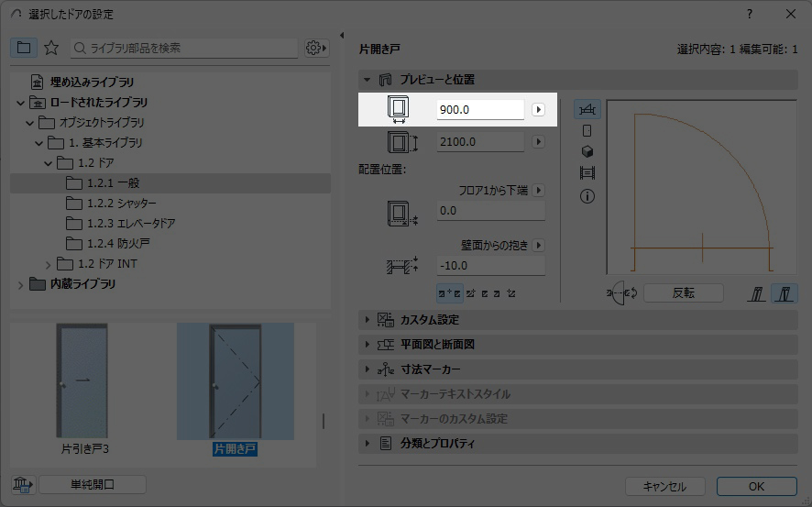This screenshot has width=812, height=507.
Task: Open the info preview icon
Action: (587, 196)
